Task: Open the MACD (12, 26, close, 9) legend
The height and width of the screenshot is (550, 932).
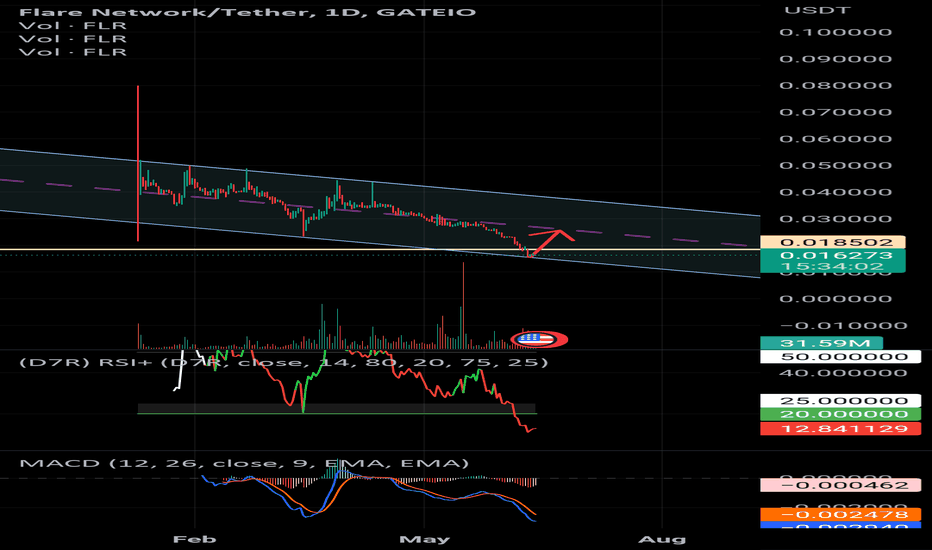Action: coord(244,463)
